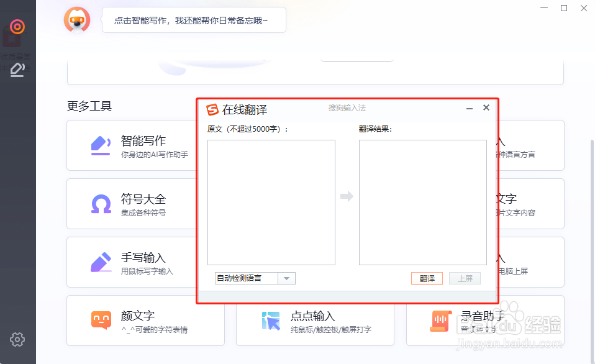This screenshot has width=595, height=364.
Task: Click the 手写输入 card title
Action: pos(143,257)
